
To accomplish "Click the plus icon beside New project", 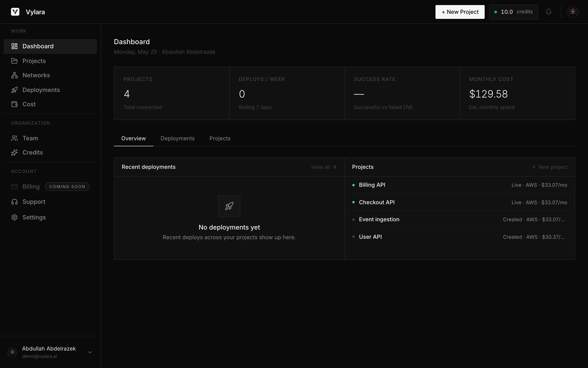I will click(x=534, y=167).
